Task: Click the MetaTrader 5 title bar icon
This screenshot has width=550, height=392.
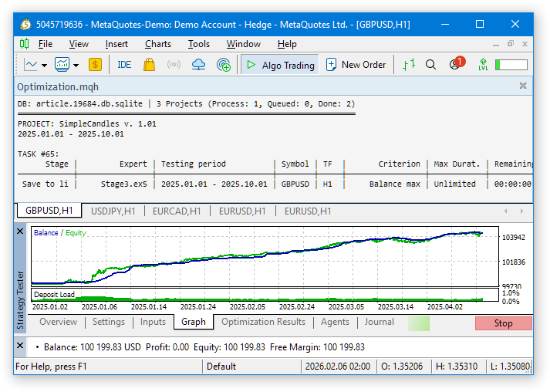Action: pos(25,25)
